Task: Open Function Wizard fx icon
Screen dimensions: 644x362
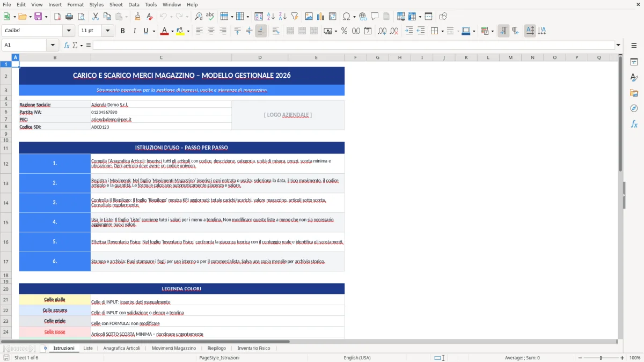Action: pos(67,45)
